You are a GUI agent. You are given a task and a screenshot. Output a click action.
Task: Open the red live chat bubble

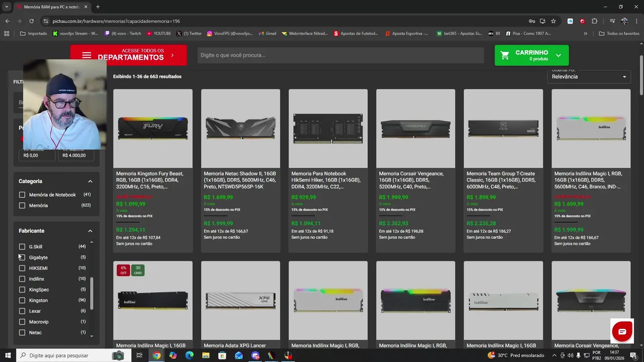[622, 331]
